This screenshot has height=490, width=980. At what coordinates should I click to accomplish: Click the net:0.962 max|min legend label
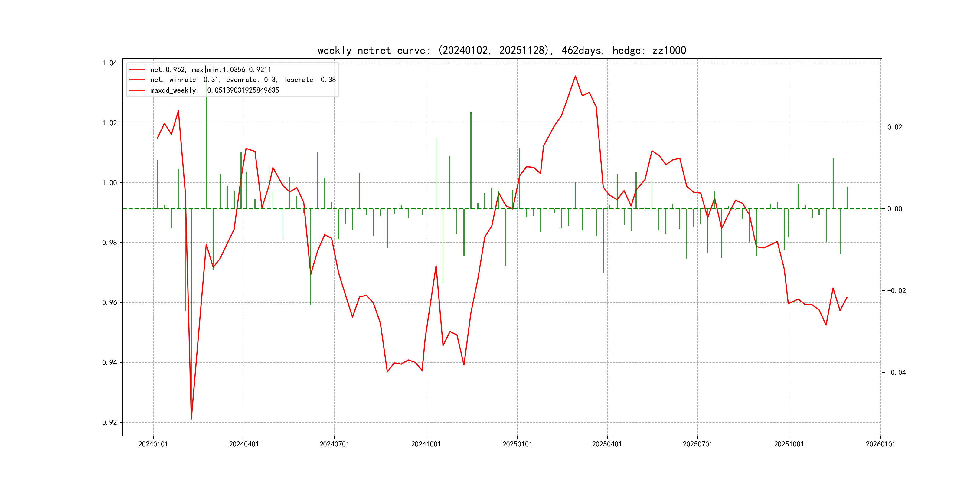211,70
